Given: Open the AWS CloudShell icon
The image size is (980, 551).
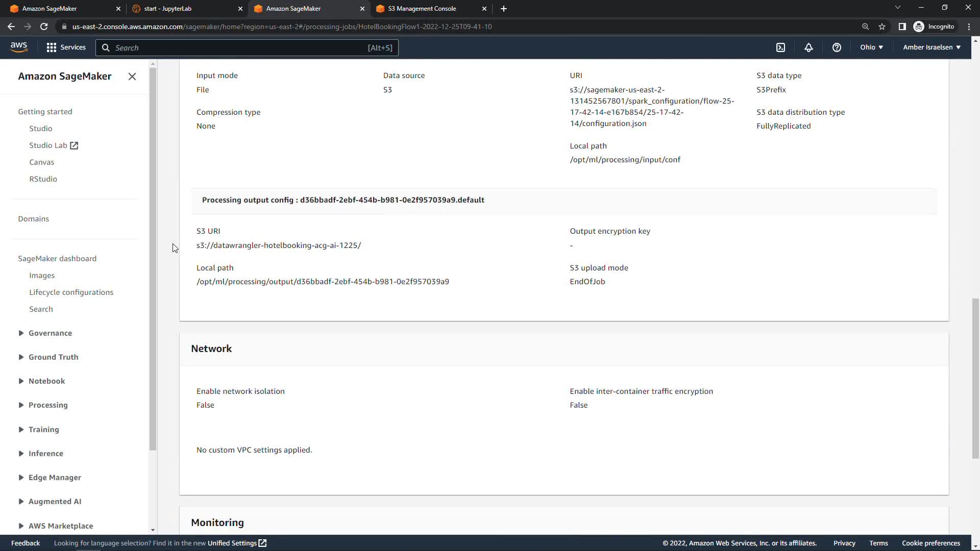Looking at the screenshot, I should click(780, 47).
